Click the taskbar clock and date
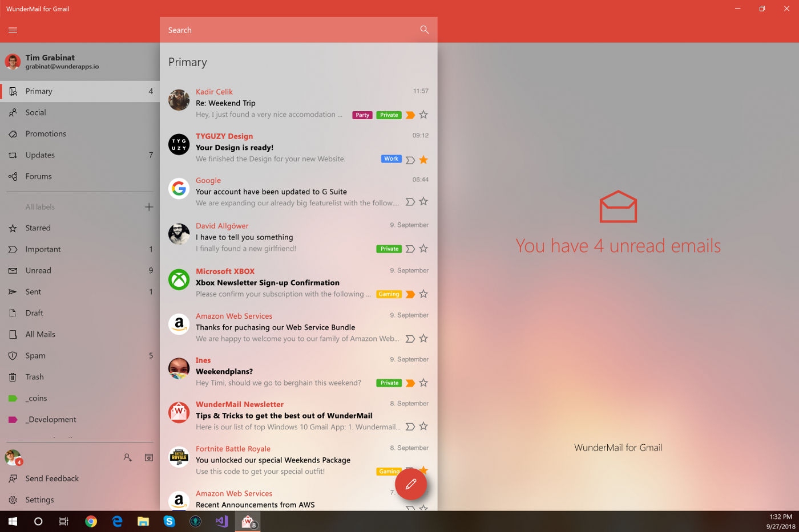 (781, 522)
